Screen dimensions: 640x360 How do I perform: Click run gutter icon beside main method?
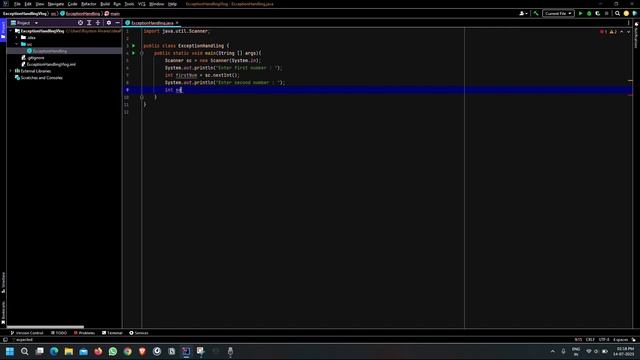[133, 53]
